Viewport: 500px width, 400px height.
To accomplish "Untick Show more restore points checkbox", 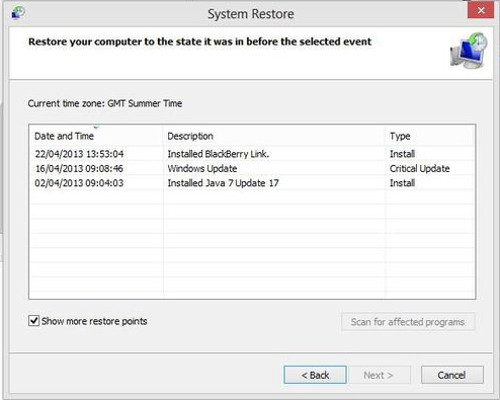I will click(34, 321).
